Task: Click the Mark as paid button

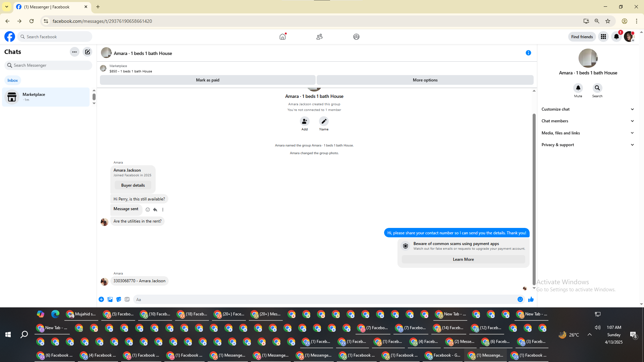Action: (x=208, y=80)
